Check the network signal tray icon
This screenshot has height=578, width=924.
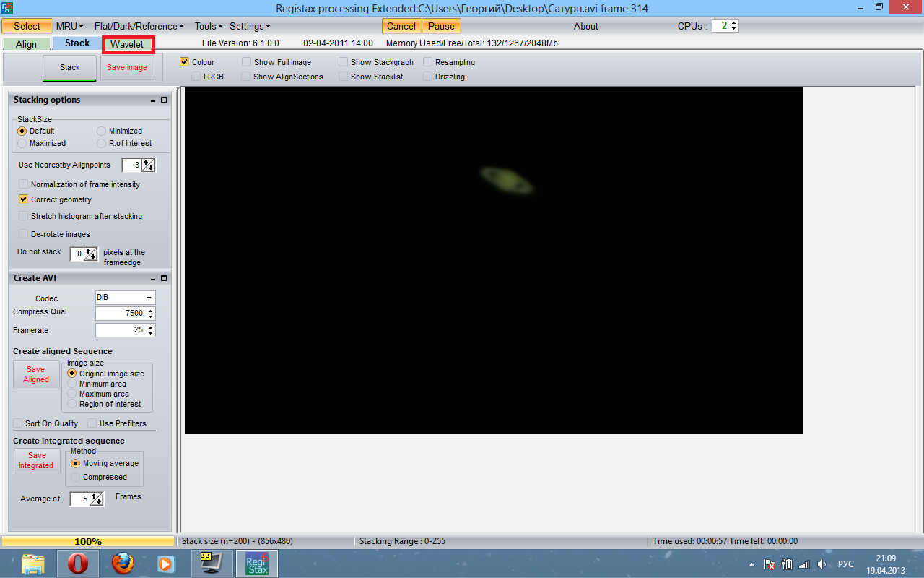[804, 564]
